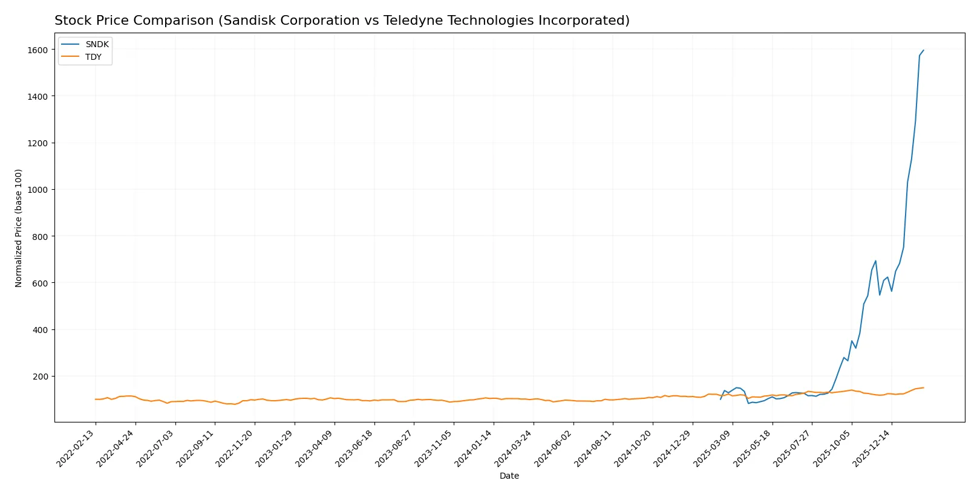Click the y-axis tick value 400
980x495 pixels.
40,330
